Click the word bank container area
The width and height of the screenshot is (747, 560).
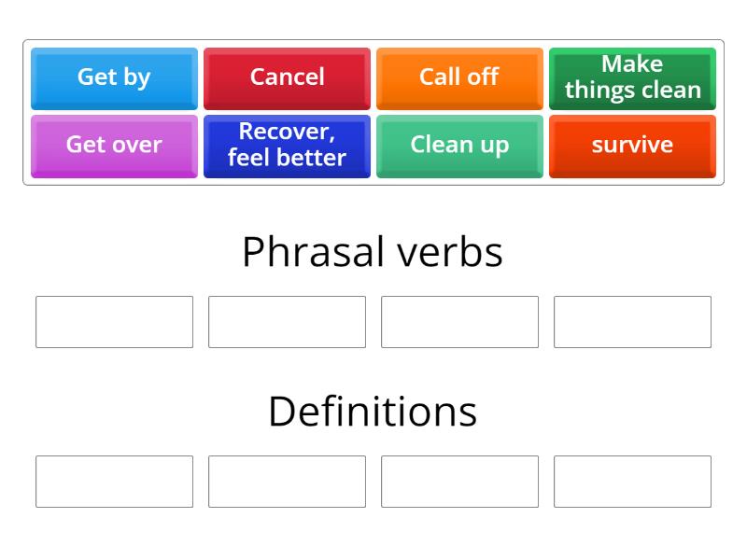click(373, 111)
